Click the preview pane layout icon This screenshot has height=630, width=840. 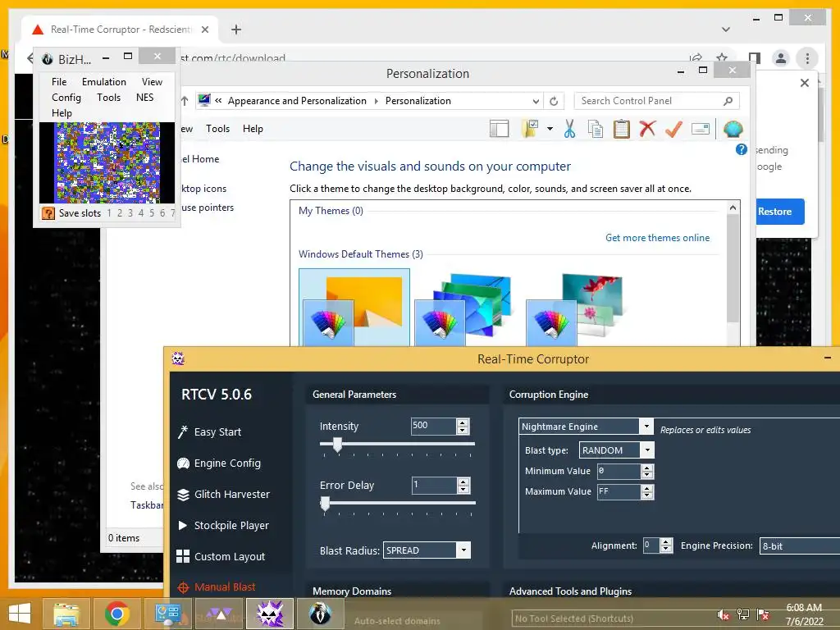[x=500, y=129]
